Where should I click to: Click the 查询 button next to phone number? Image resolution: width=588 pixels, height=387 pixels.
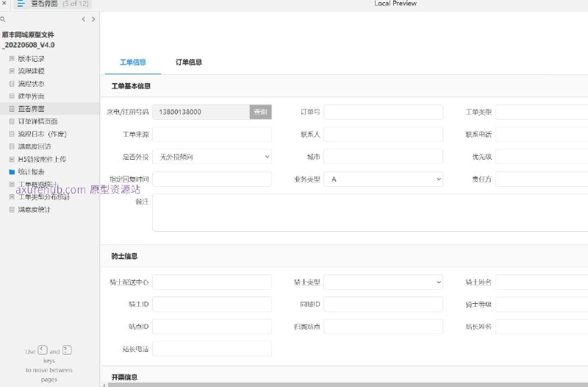[x=261, y=112]
